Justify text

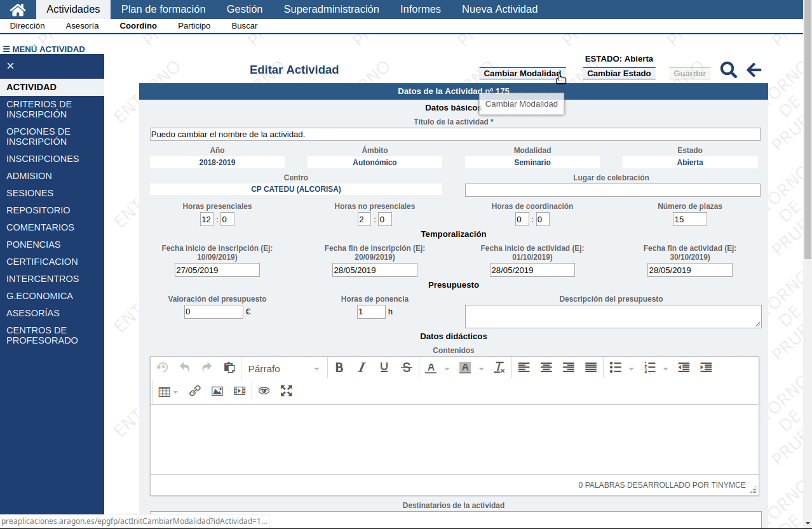[591, 368]
